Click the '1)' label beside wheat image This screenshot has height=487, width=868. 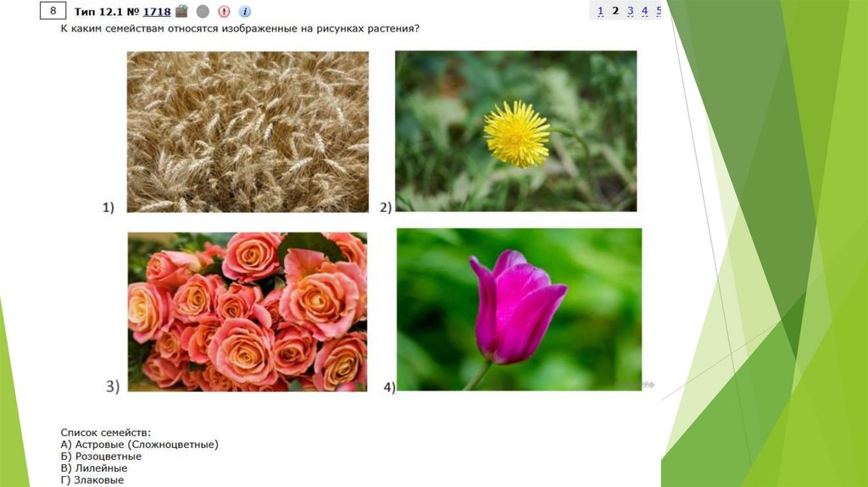click(108, 207)
